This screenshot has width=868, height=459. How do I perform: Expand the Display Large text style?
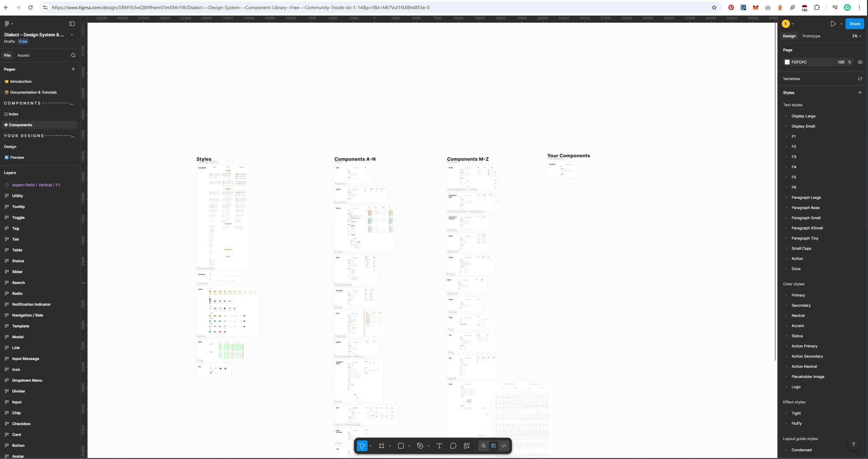pyautogui.click(x=786, y=116)
